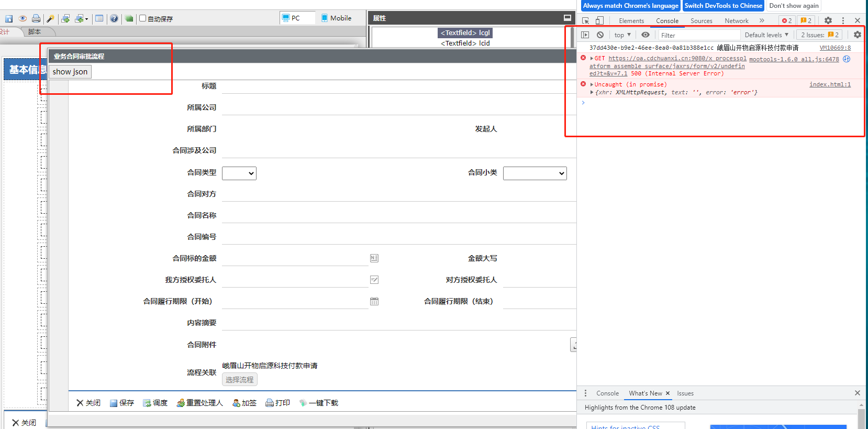
Task: Open the DevTools Sources tab
Action: (x=702, y=21)
